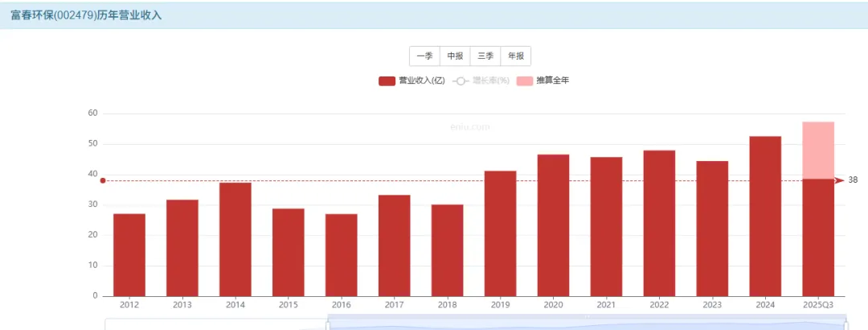Click the title 富春环保(002479)历年营业收入

(86, 15)
